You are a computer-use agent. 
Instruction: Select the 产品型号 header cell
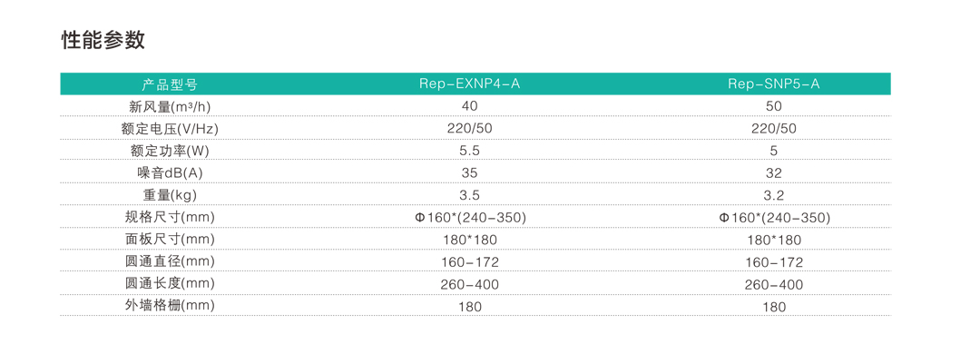coord(170,84)
